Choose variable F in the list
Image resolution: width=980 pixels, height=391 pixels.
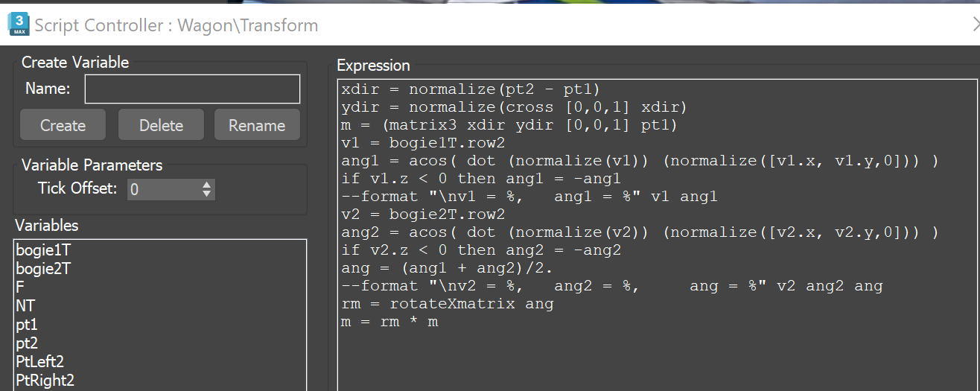(x=20, y=287)
